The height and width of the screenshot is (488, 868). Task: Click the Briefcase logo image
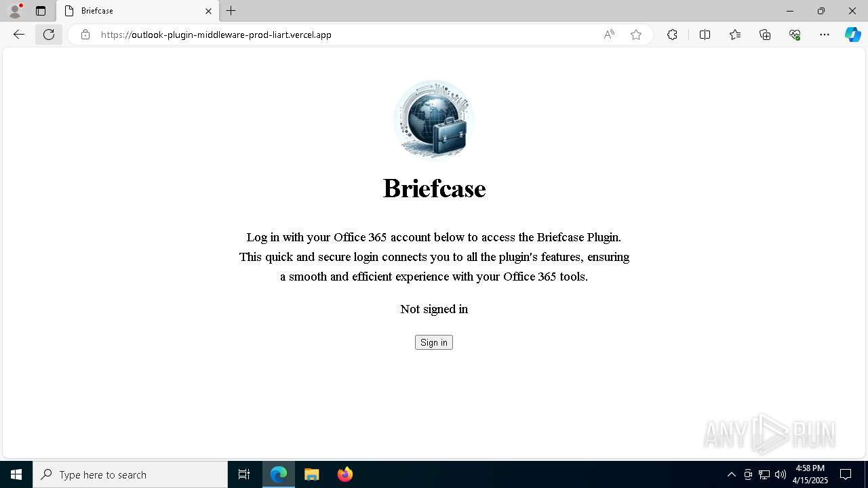tap(434, 119)
